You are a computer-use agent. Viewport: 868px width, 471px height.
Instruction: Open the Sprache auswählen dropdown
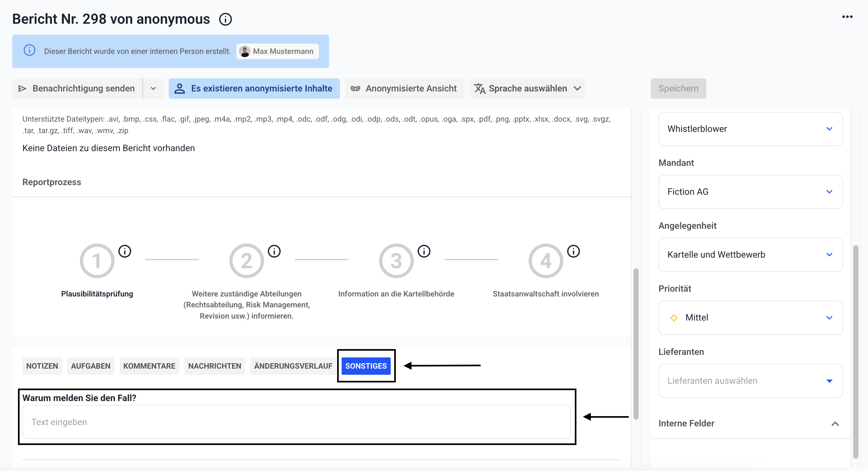(527, 88)
